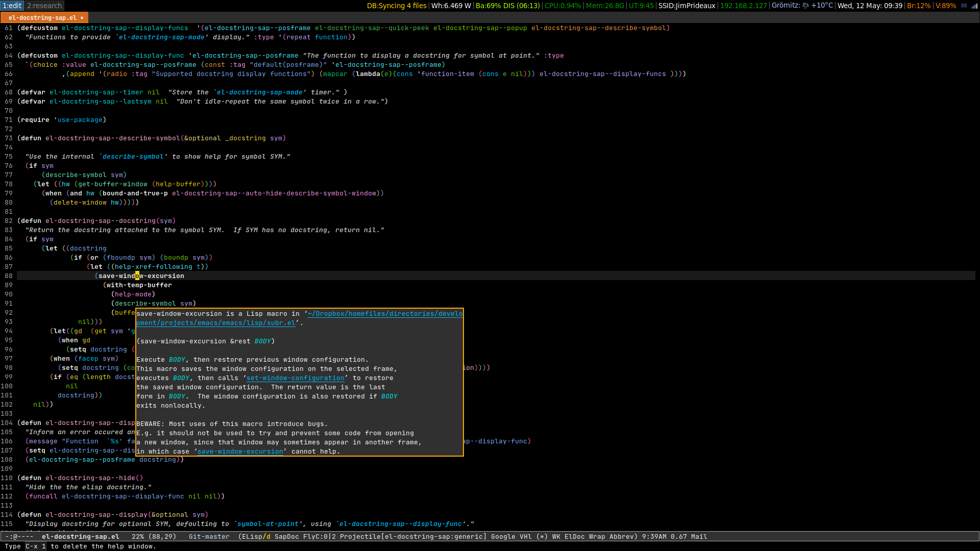Switch to workspace 2:research

(44, 6)
